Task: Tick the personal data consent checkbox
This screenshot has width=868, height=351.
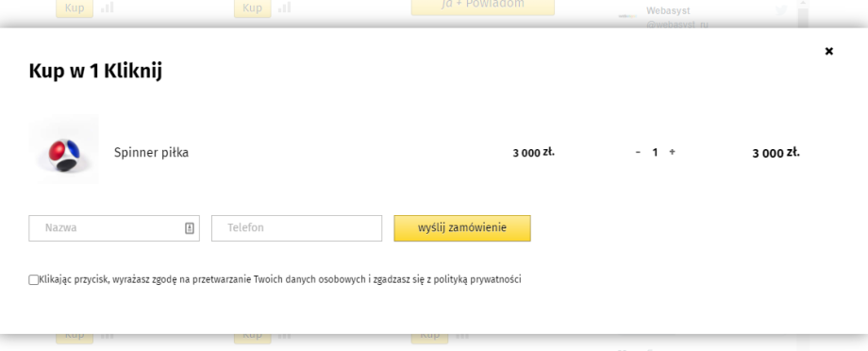Action: pyautogui.click(x=34, y=280)
